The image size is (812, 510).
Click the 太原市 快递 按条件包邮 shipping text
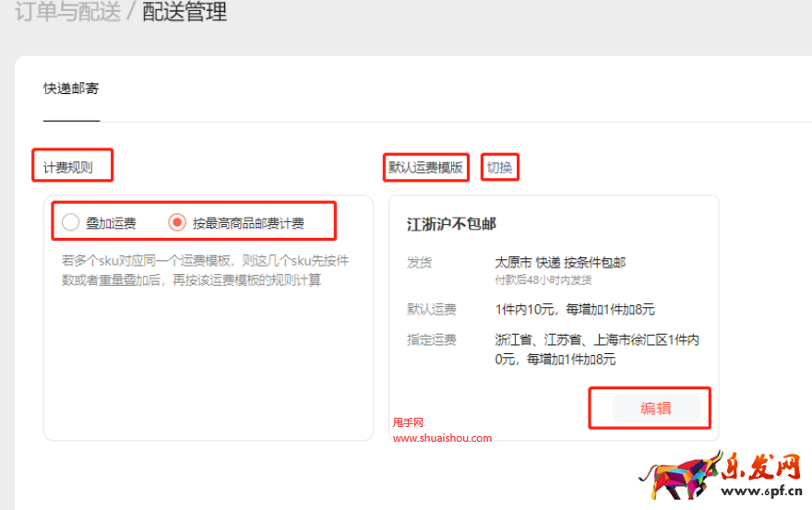pos(560,263)
